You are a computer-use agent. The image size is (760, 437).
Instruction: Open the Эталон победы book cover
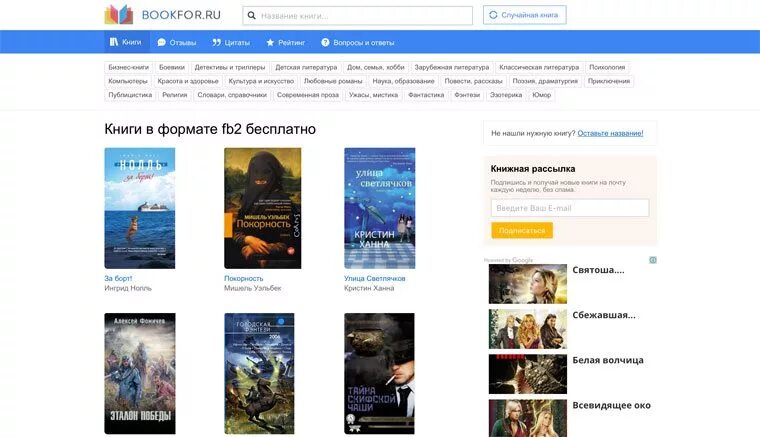pyautogui.click(x=140, y=374)
